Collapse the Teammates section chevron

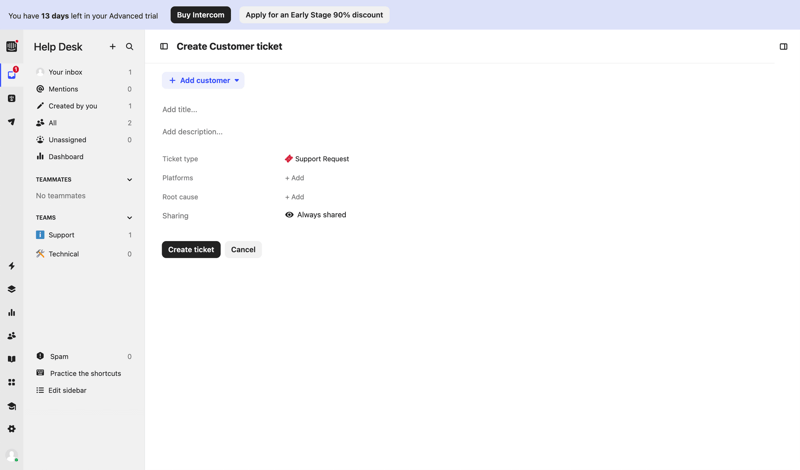click(x=130, y=180)
